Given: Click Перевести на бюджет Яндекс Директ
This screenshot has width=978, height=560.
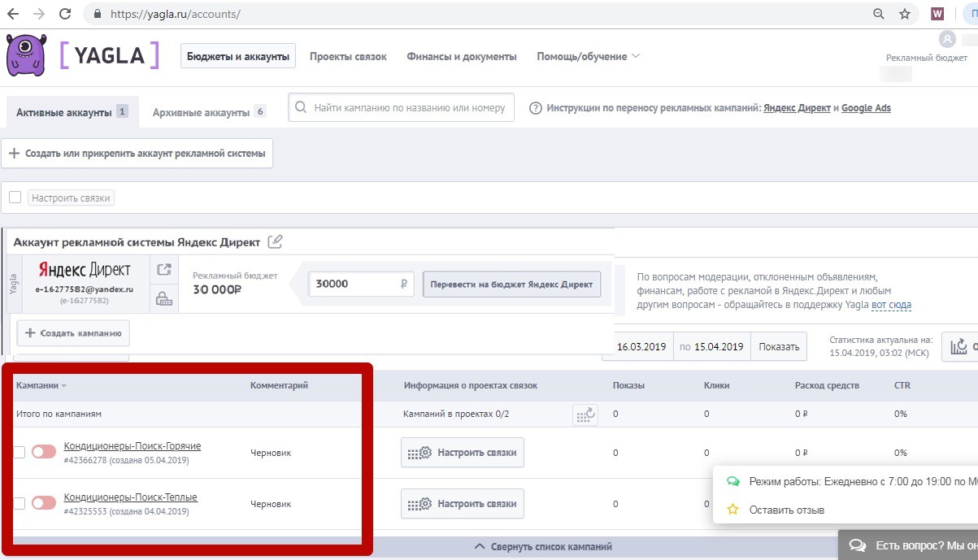Looking at the screenshot, I should point(511,284).
